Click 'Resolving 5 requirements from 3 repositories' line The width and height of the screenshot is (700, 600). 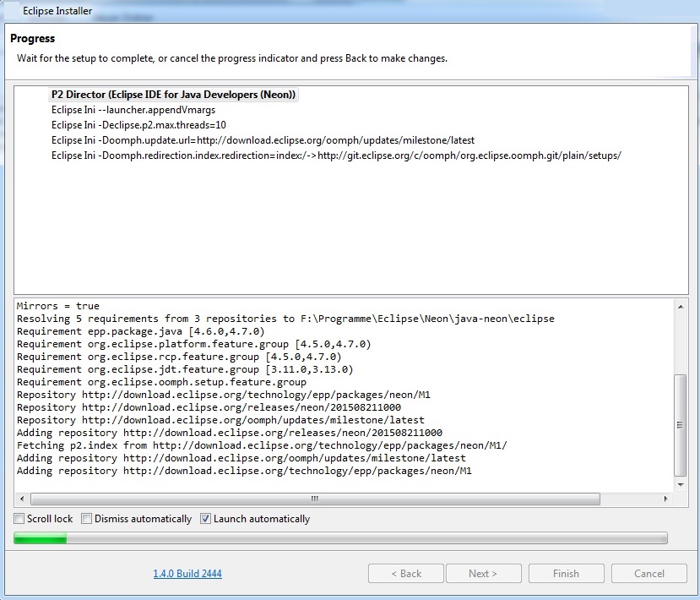(285, 319)
